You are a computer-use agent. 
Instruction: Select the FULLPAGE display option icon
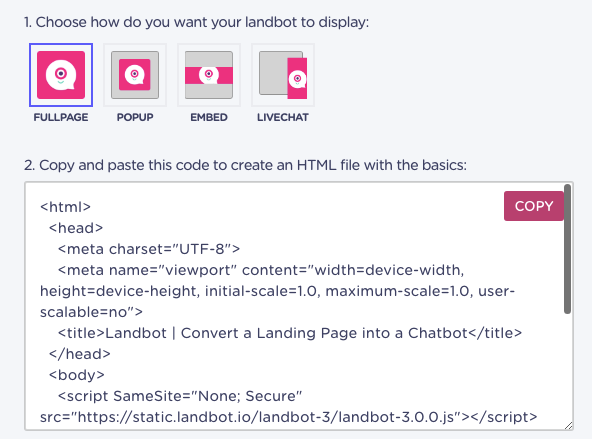click(61, 75)
